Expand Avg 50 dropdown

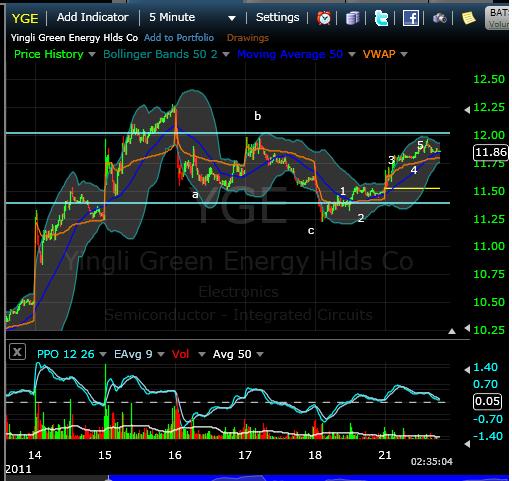(x=260, y=354)
